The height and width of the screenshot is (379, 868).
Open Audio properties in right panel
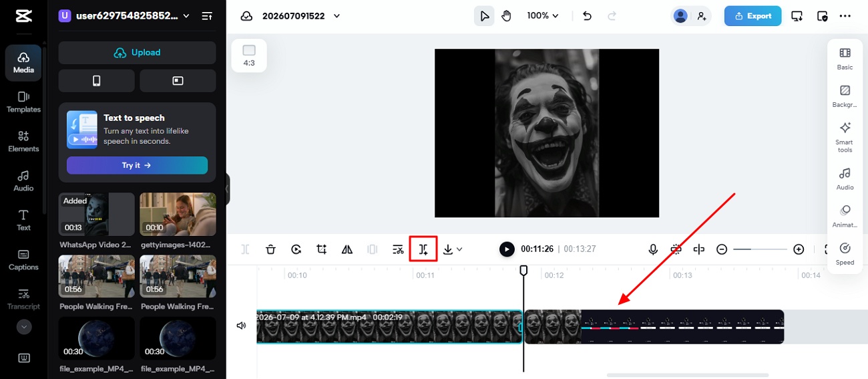[x=845, y=178]
